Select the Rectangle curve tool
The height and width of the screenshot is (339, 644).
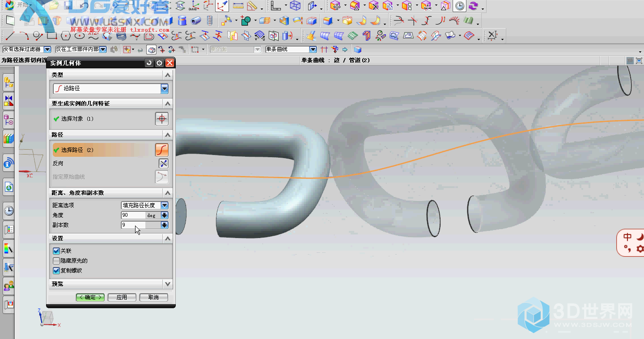click(x=52, y=35)
